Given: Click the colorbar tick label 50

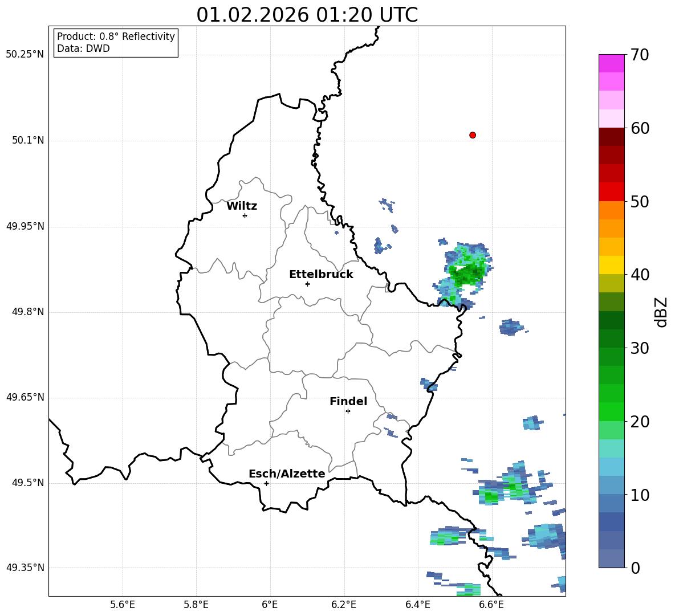Looking at the screenshot, I should 640,201.
